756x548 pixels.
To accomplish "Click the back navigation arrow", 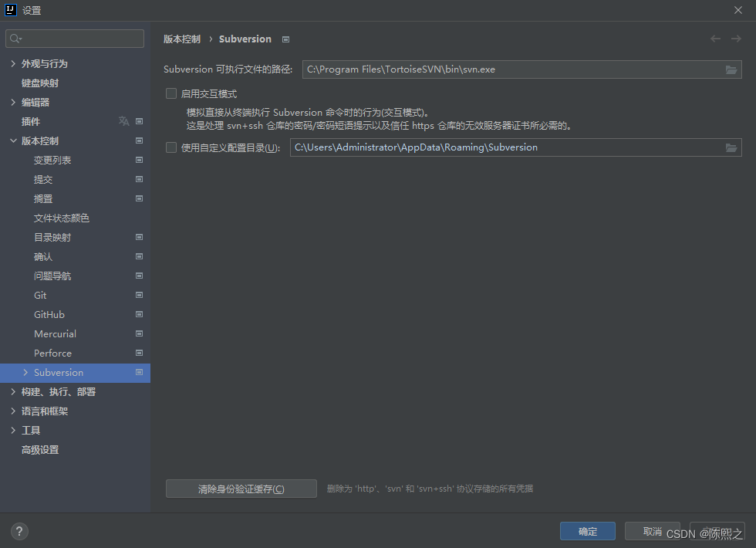I will (714, 39).
